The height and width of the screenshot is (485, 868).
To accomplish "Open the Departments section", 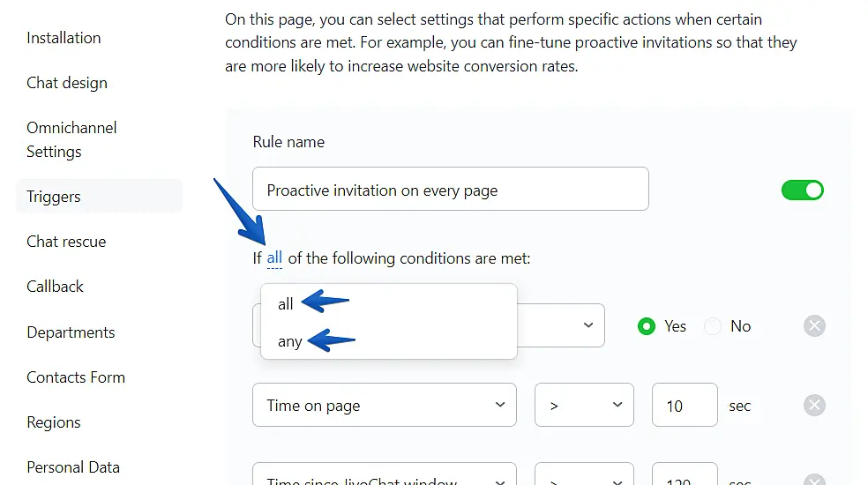I will point(71,332).
